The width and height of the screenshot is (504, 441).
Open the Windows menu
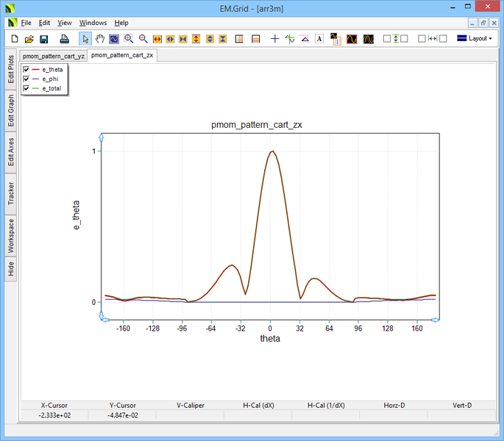coord(93,23)
